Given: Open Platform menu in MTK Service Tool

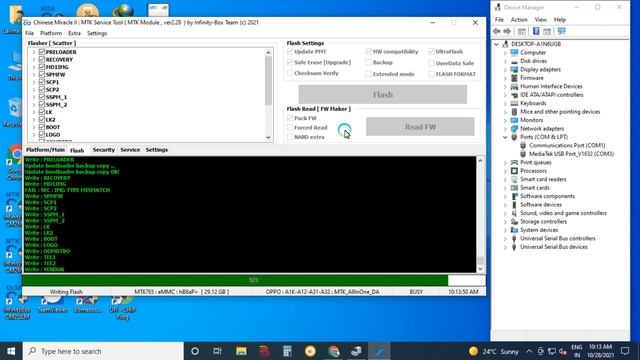Looking at the screenshot, I should click(x=51, y=33).
